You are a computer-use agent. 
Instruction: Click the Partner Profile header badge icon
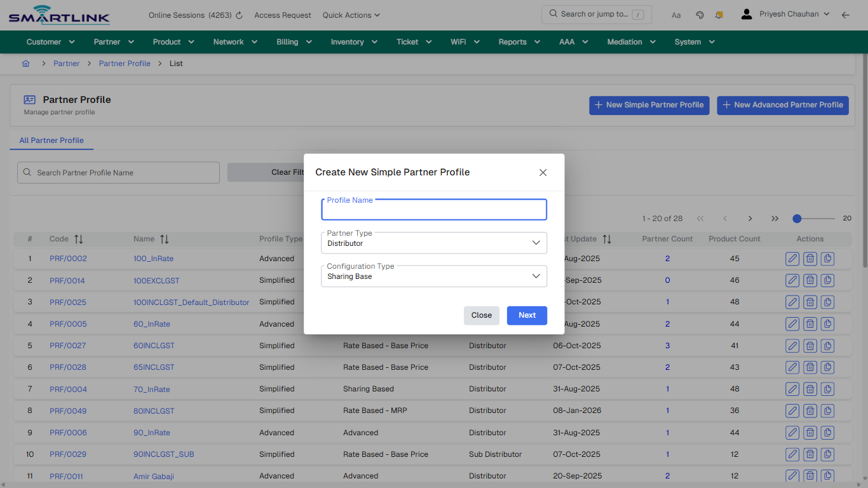[x=29, y=100]
